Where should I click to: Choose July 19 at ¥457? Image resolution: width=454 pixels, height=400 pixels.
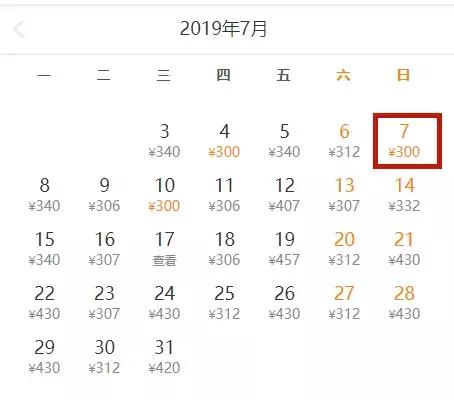click(284, 249)
